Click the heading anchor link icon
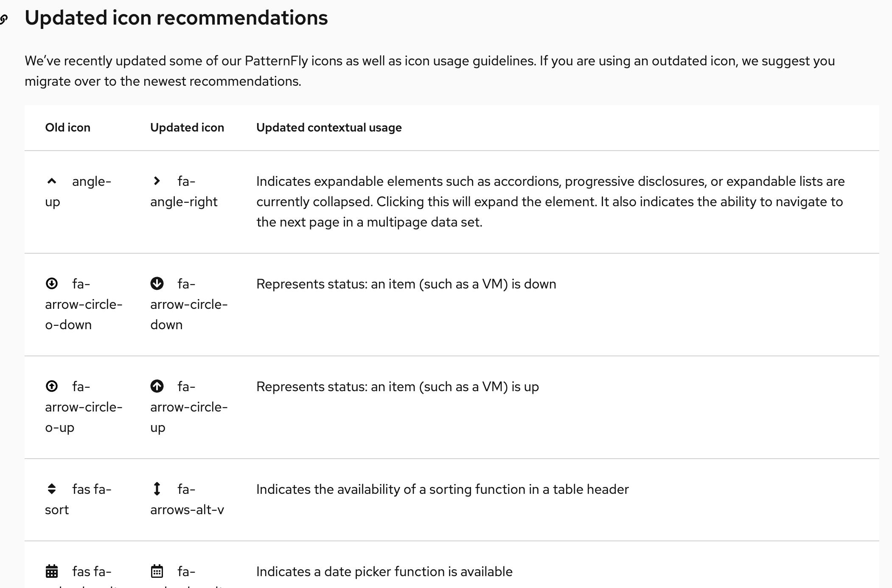Image resolution: width=892 pixels, height=588 pixels. coord(4,19)
